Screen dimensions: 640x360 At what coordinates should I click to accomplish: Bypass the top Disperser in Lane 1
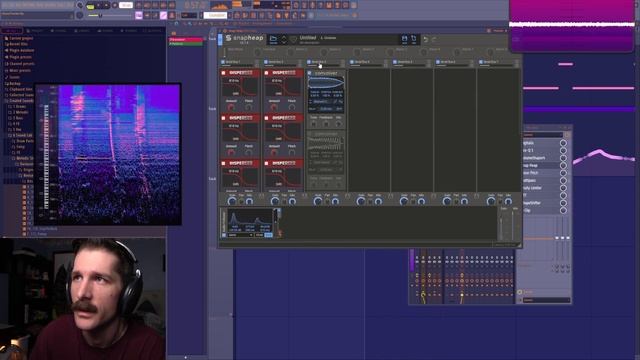(x=223, y=73)
